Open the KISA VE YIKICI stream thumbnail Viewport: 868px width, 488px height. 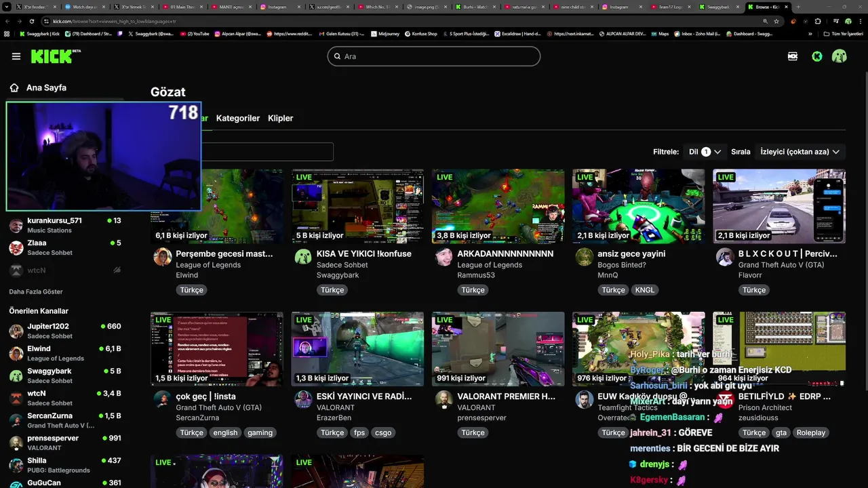click(x=357, y=207)
